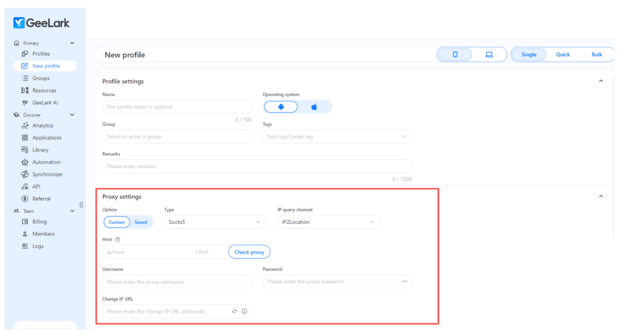The image size is (644, 336).
Task: Switch to the Bulk creation tab
Action: point(597,54)
